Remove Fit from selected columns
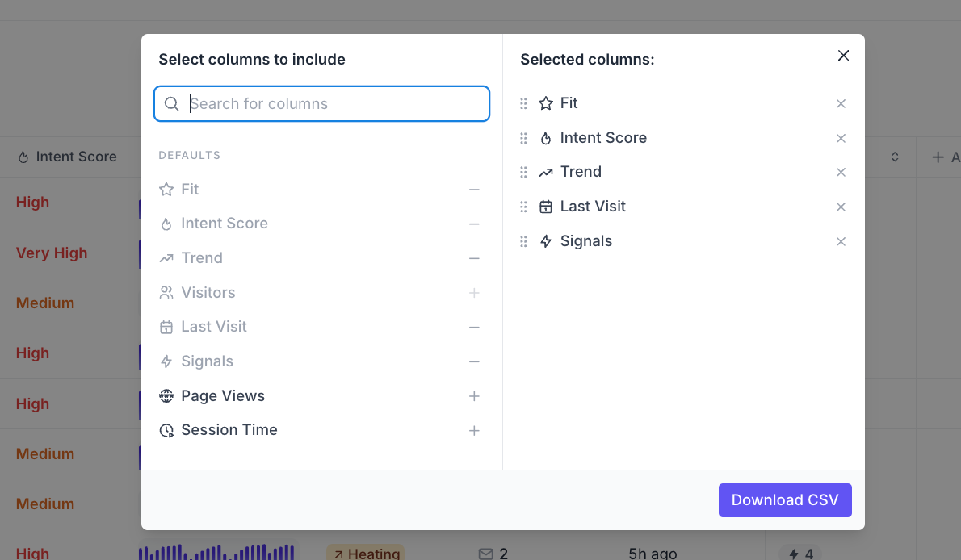 click(841, 103)
